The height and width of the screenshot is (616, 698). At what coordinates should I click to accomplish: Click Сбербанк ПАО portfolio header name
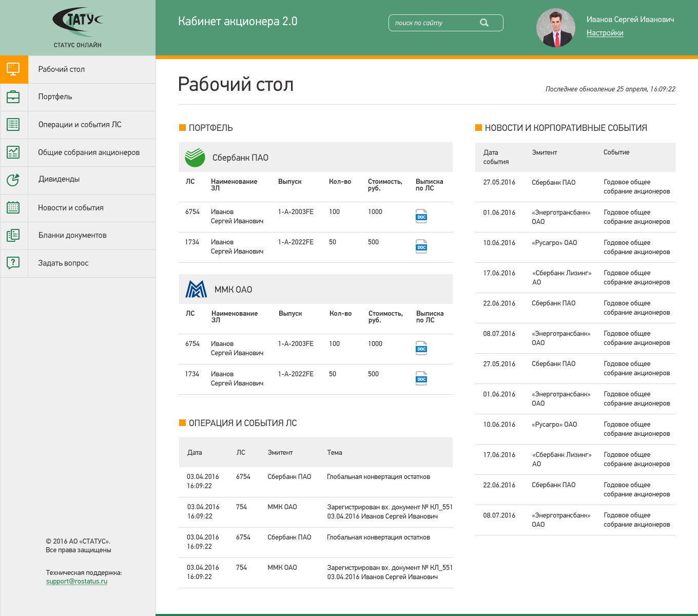point(240,158)
